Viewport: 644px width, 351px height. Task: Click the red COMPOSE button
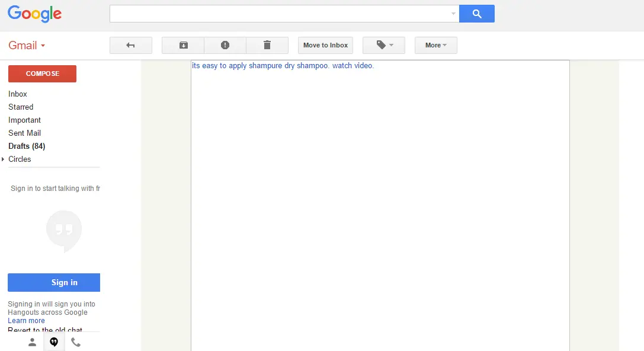42,74
